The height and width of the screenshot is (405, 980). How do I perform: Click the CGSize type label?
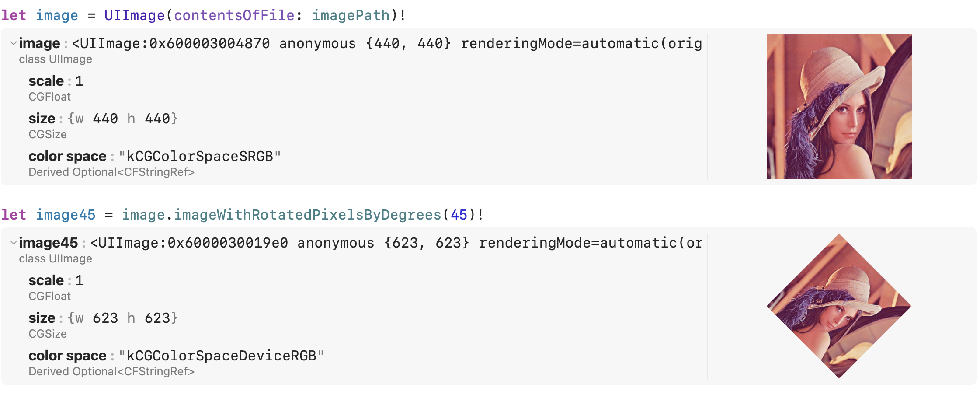click(x=48, y=134)
